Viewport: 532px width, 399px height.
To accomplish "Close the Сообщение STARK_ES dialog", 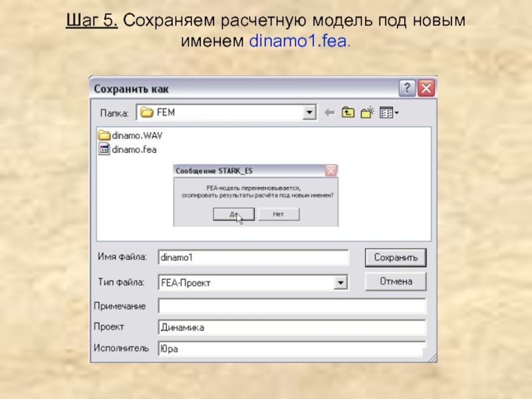I will point(331,170).
